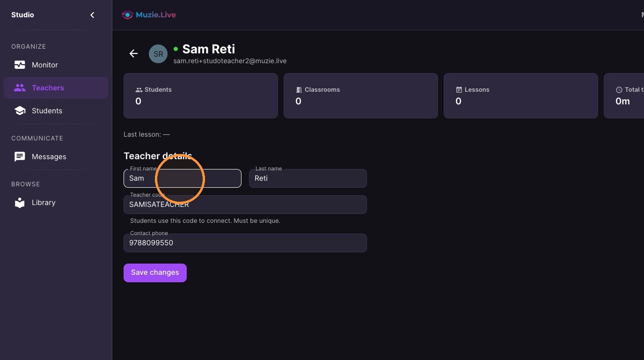Click the Teacher code field
This screenshot has width=644, height=360.
tap(245, 205)
